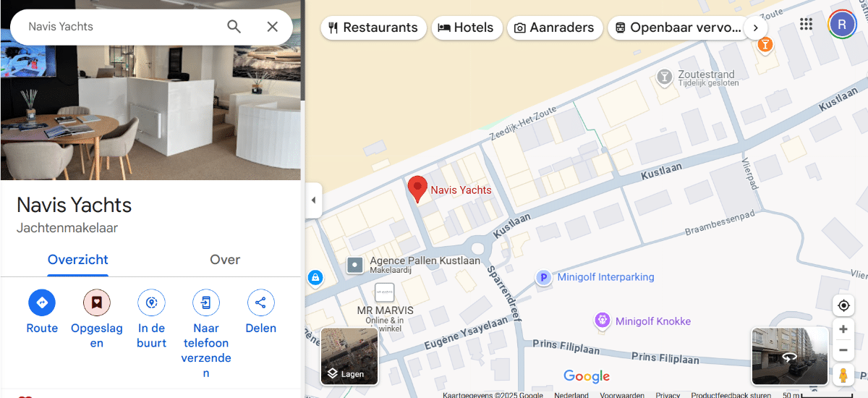Search In de buurt nearby places
Viewport: 868px width, 398px height.
coord(151,319)
